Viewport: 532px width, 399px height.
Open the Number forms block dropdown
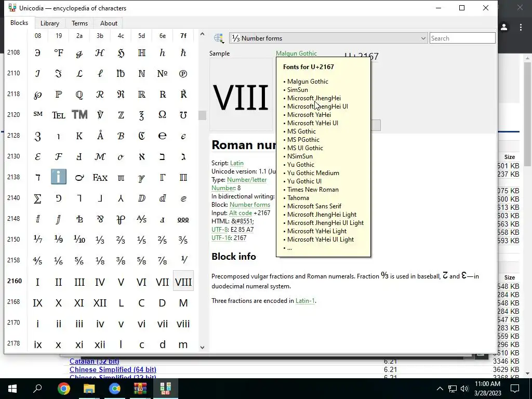(328, 38)
